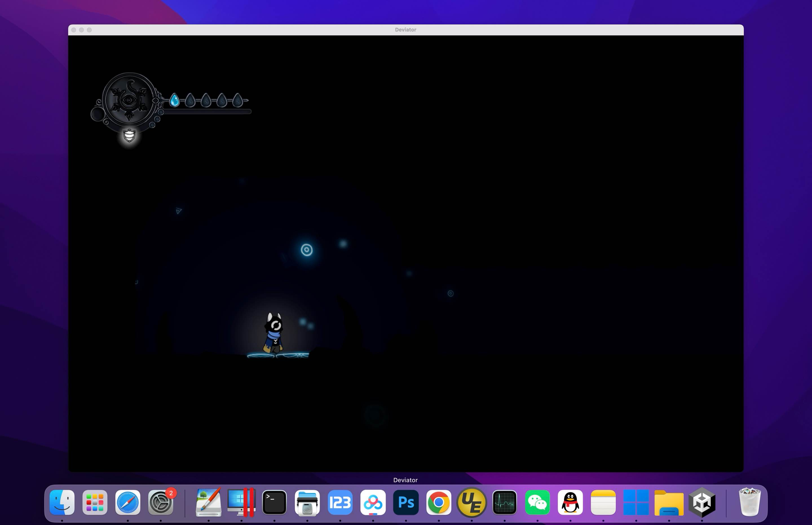Launch UltraEdit from the Dock
Screen dimensions: 812x525
tap(471, 502)
